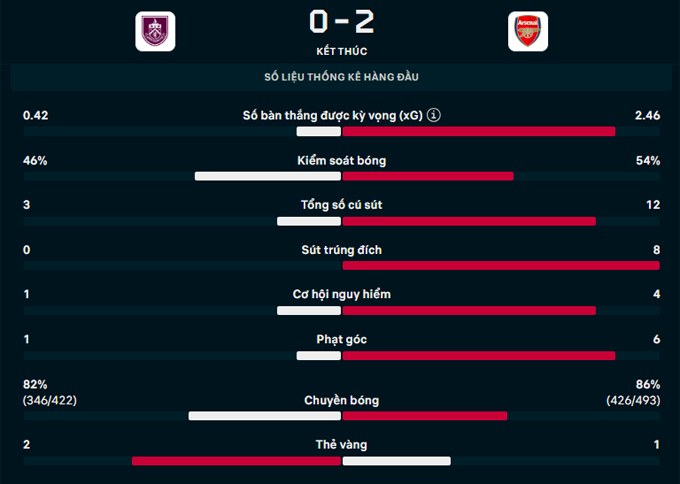680x484 pixels.
Task: Select the "Kiểm soát bóng" stat label
Action: 341,161
